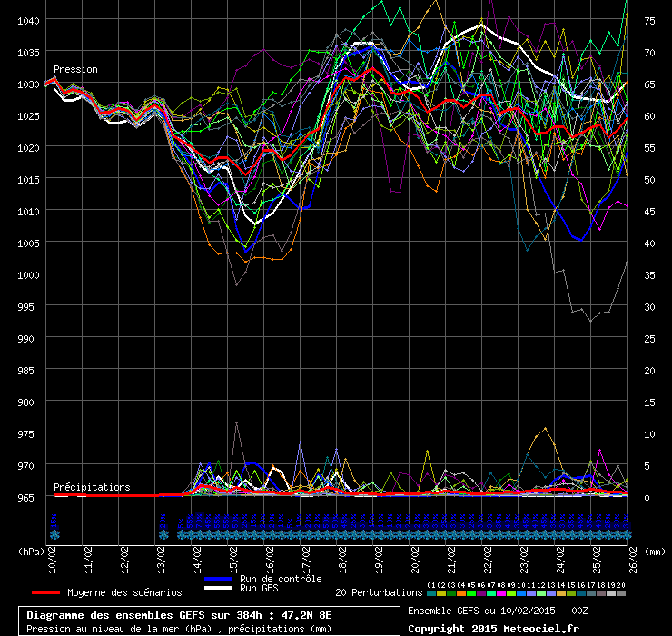Screen dimensions: 672x636
Task: Click the 18/02 date on the x-axis
Action: click(x=343, y=555)
